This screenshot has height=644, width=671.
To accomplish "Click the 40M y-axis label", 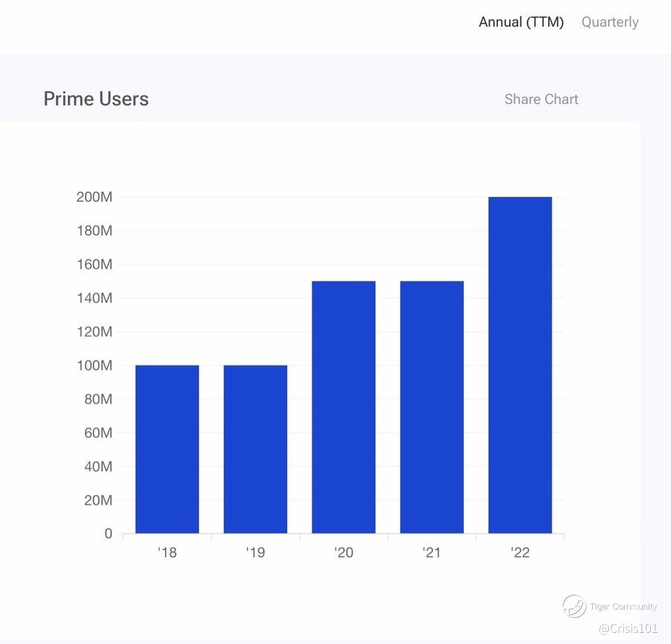I will [98, 467].
